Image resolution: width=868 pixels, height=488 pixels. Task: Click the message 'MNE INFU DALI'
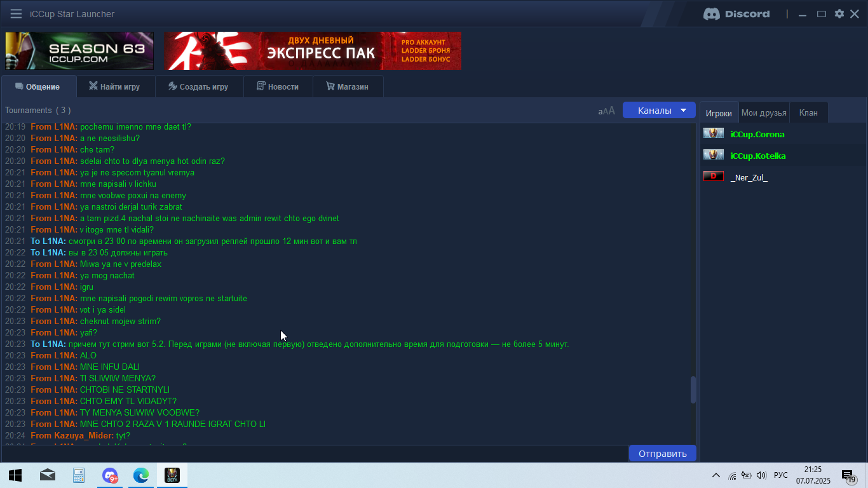[110, 367]
